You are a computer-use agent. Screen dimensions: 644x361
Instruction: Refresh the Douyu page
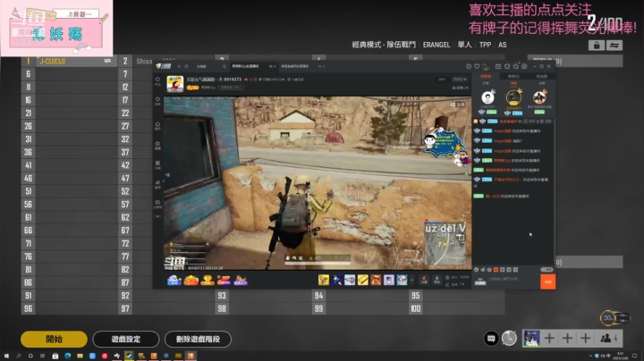186,66
